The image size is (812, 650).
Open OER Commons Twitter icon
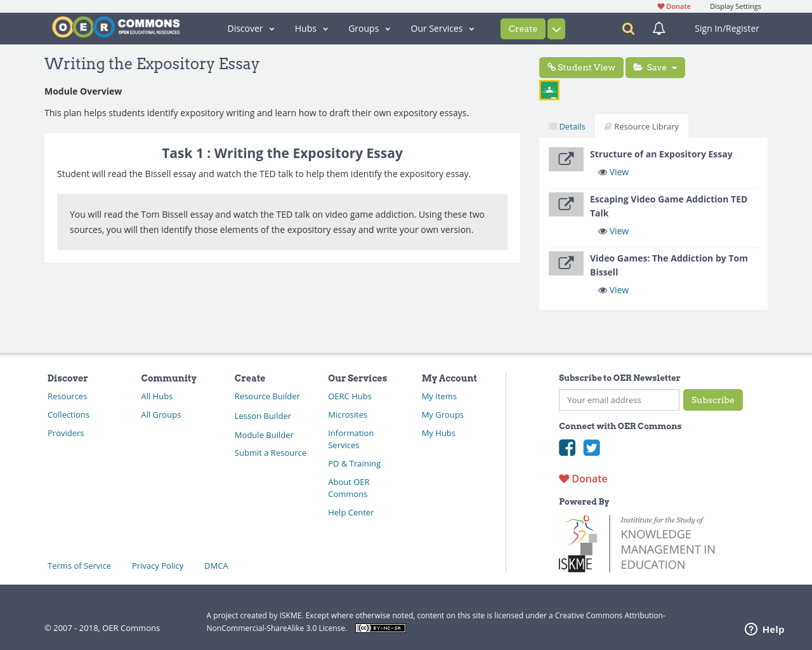click(591, 448)
